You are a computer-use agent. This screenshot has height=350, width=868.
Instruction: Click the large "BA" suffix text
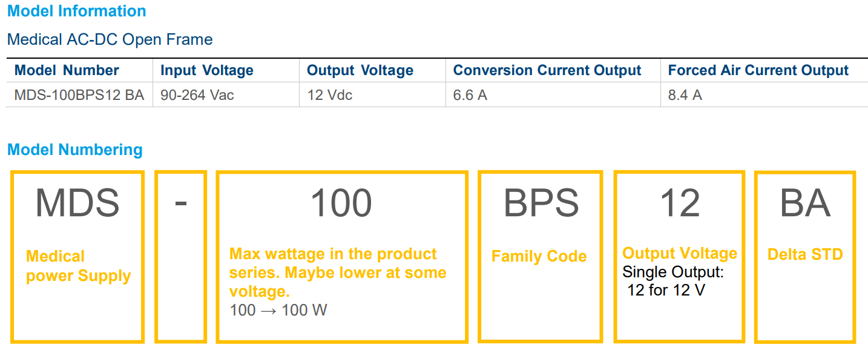click(804, 203)
